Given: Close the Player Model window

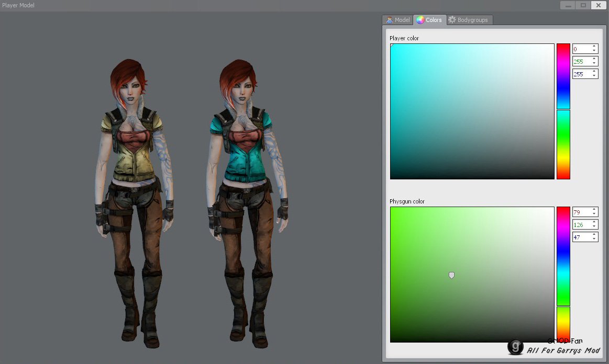Looking at the screenshot, I should click(598, 5).
